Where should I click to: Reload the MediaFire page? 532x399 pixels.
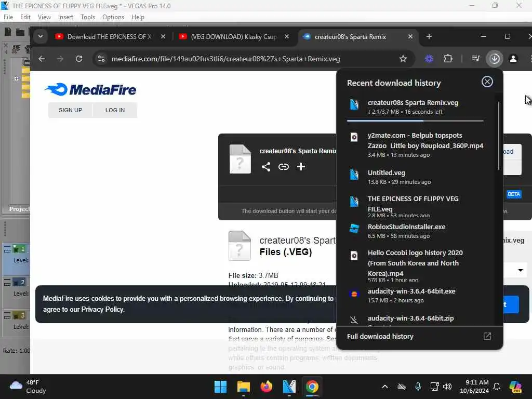(x=79, y=59)
